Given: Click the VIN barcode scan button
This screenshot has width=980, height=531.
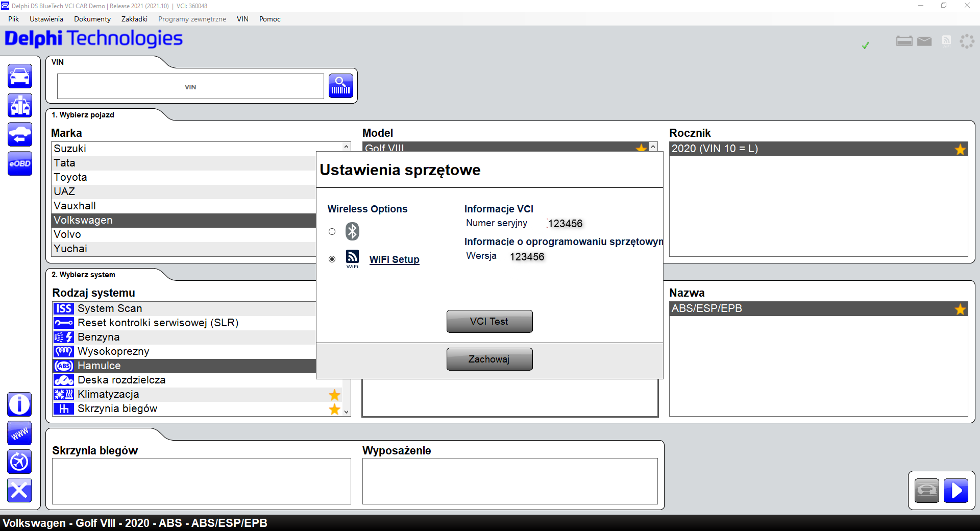Looking at the screenshot, I should tap(341, 86).
